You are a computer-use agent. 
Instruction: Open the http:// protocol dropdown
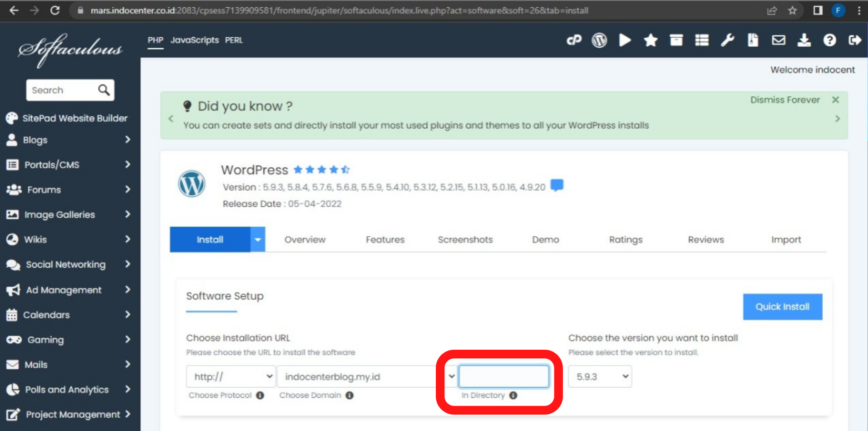click(231, 377)
